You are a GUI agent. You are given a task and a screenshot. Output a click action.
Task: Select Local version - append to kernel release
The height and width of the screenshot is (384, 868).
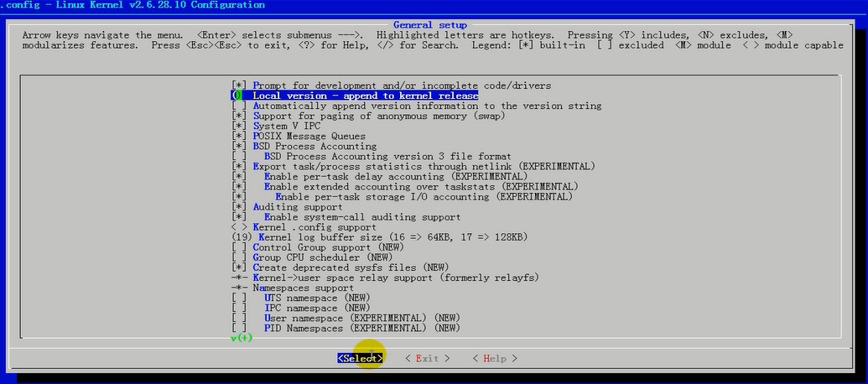click(355, 96)
